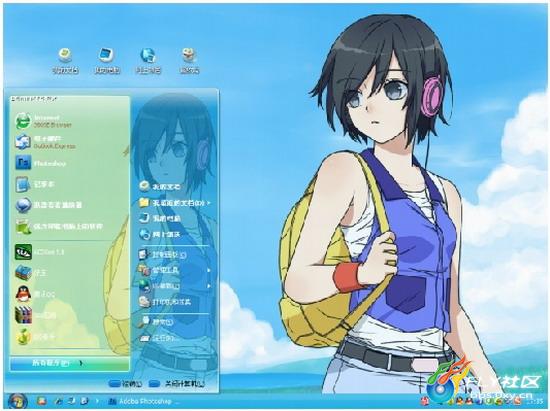Open Photoshop from the start menu
The height and width of the screenshot is (411, 550).
[40, 163]
